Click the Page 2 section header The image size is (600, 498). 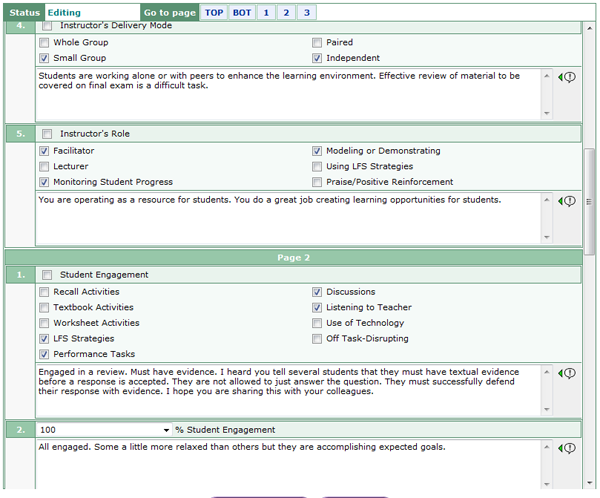click(x=293, y=258)
